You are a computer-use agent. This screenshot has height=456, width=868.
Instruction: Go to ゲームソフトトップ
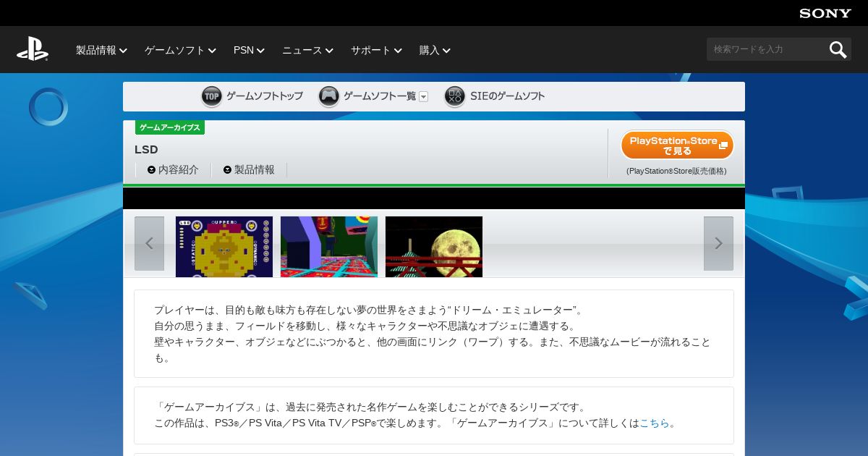coord(265,96)
